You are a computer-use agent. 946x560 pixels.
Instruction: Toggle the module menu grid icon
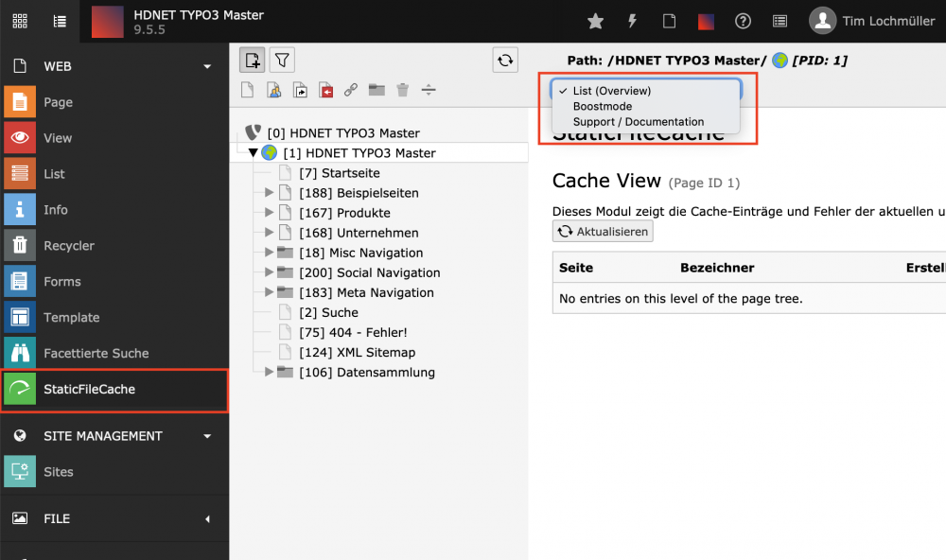(x=20, y=21)
